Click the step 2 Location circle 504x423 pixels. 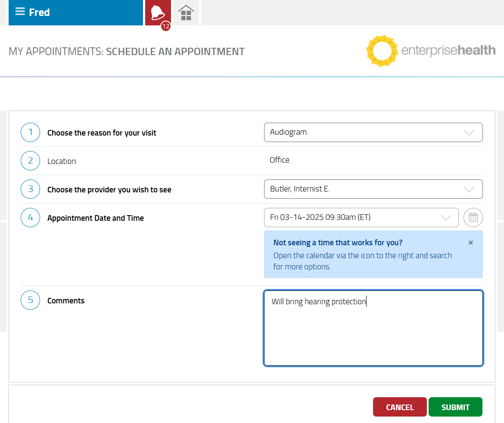pyautogui.click(x=30, y=161)
